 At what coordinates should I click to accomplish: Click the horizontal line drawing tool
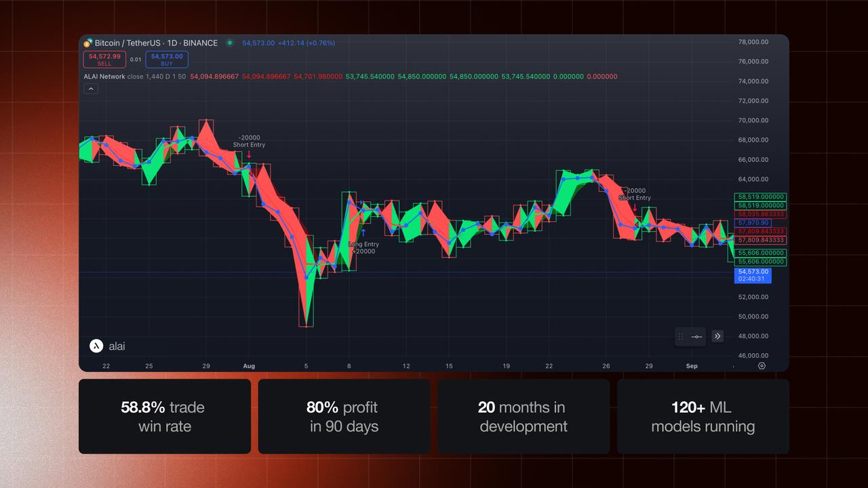[696, 336]
